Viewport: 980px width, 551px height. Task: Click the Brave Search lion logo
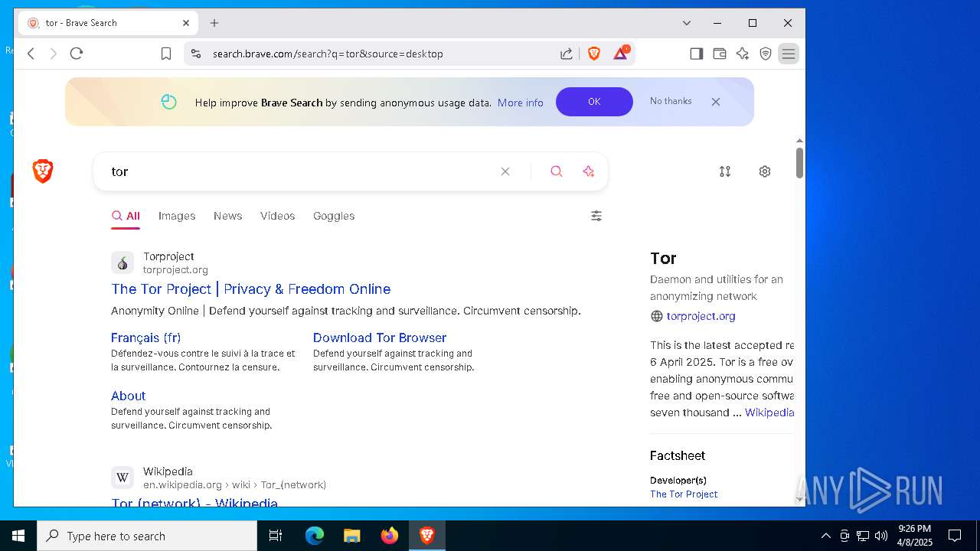point(43,171)
